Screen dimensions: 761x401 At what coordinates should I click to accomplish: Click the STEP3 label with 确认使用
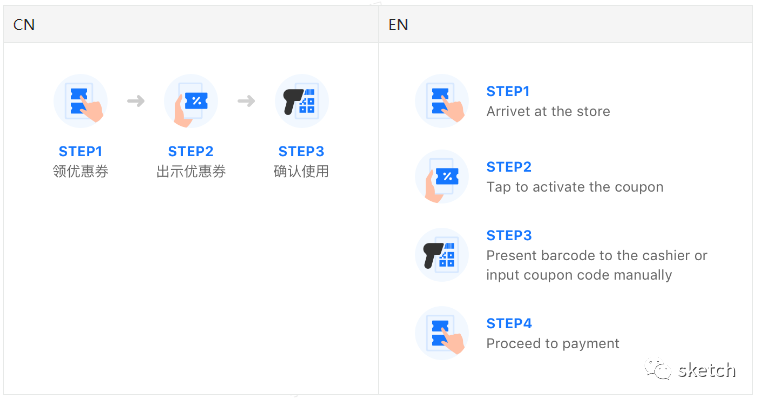pos(301,152)
